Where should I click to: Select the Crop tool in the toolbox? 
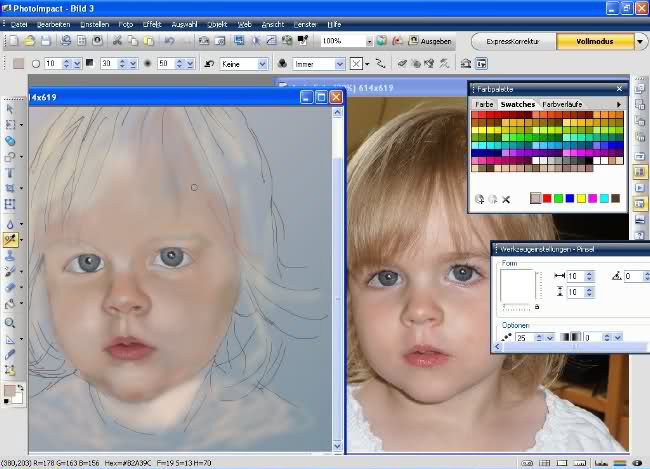point(10,189)
